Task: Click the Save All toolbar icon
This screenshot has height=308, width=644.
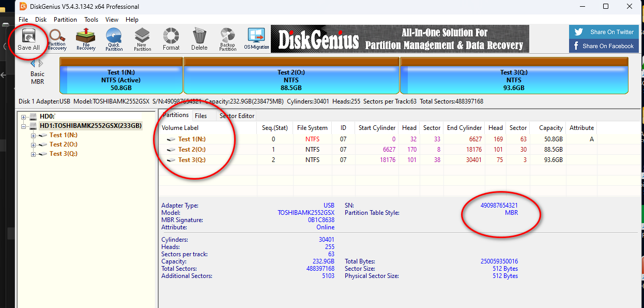Action: [x=29, y=39]
